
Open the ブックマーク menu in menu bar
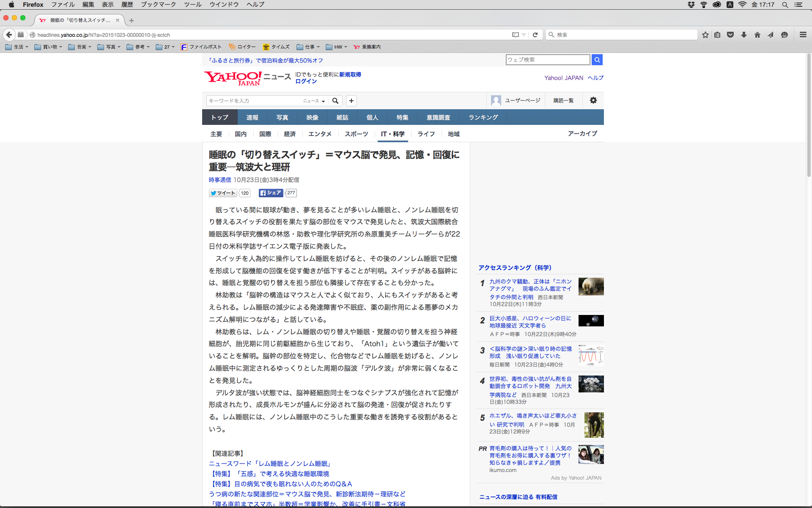point(158,5)
